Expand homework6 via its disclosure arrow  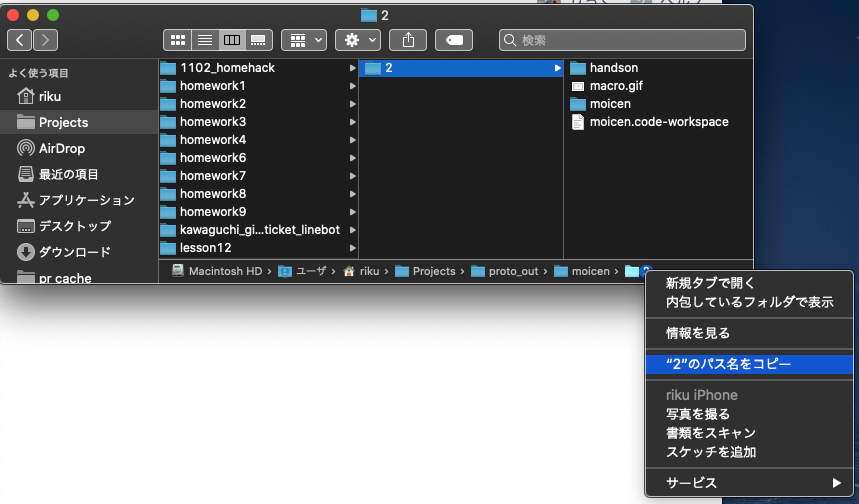click(x=353, y=158)
